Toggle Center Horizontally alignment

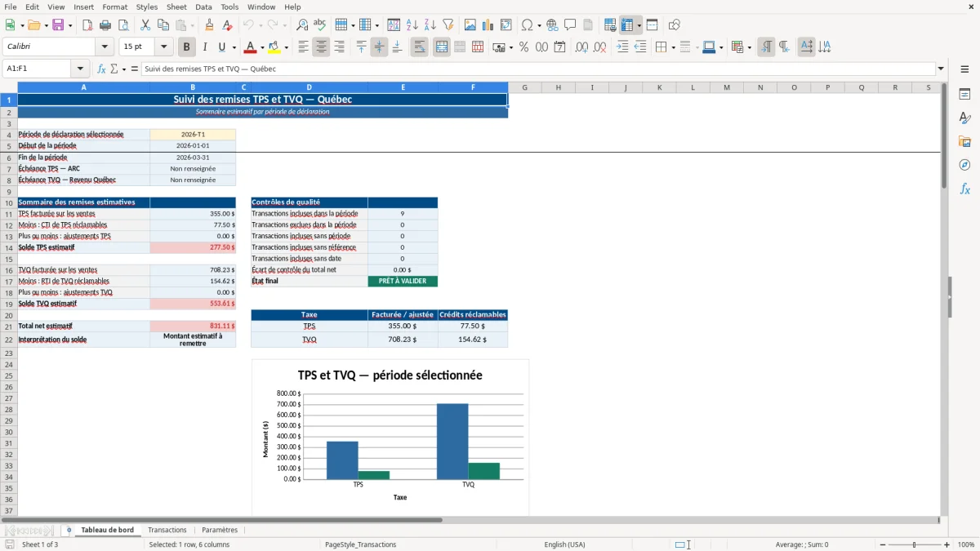pos(321,47)
